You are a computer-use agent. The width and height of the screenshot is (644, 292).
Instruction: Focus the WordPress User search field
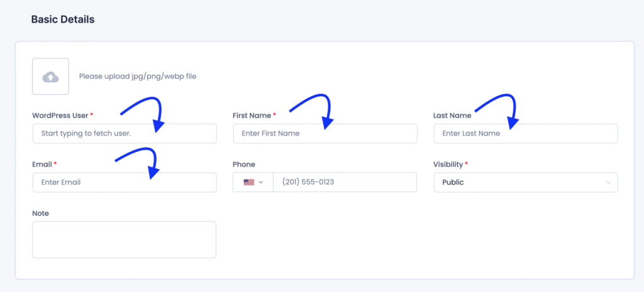124,133
